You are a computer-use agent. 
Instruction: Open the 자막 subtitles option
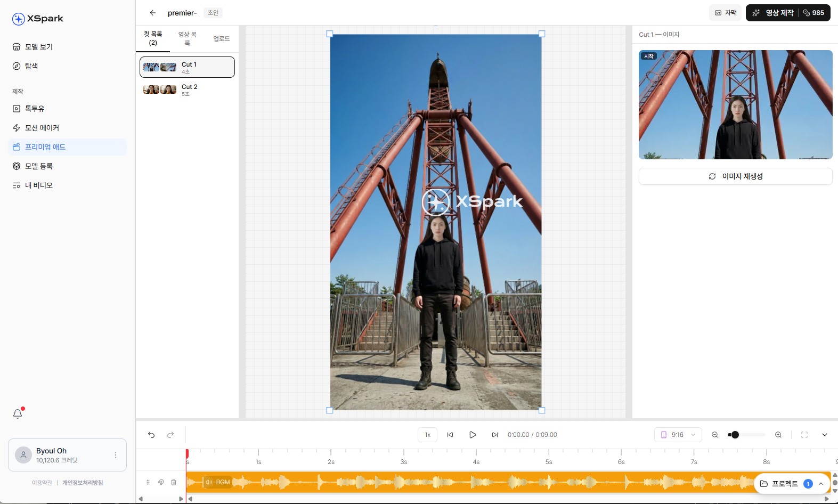[725, 13]
